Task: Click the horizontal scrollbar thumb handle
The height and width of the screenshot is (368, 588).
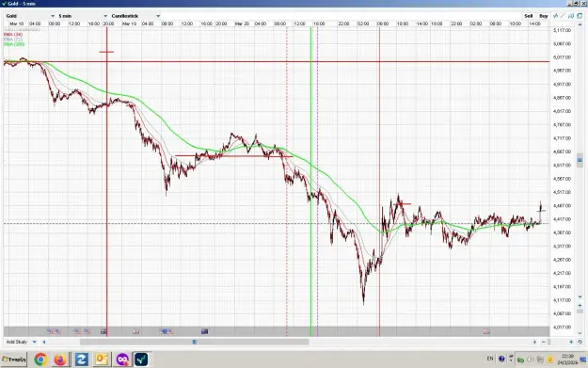Action: pyautogui.click(x=194, y=342)
